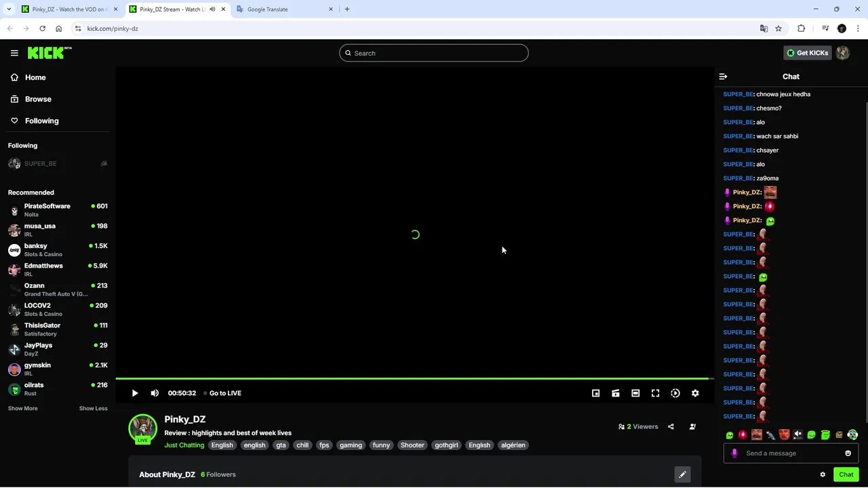Open channel moderator user icon
The image size is (868, 488).
click(x=692, y=427)
